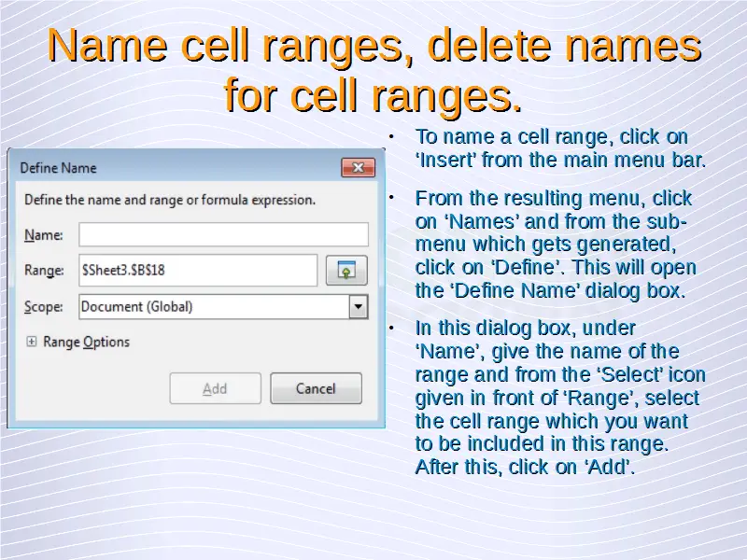Click the range selection shrink icon
Image resolution: width=747 pixels, height=560 pixels.
point(345,271)
